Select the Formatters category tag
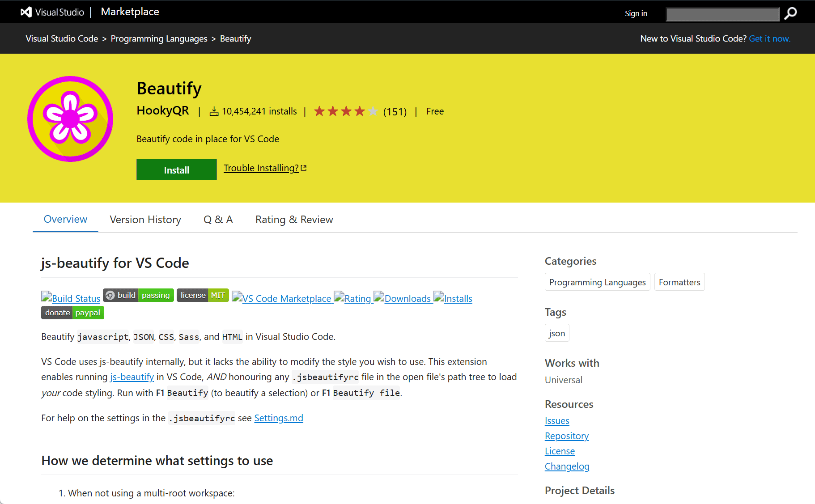 click(679, 282)
